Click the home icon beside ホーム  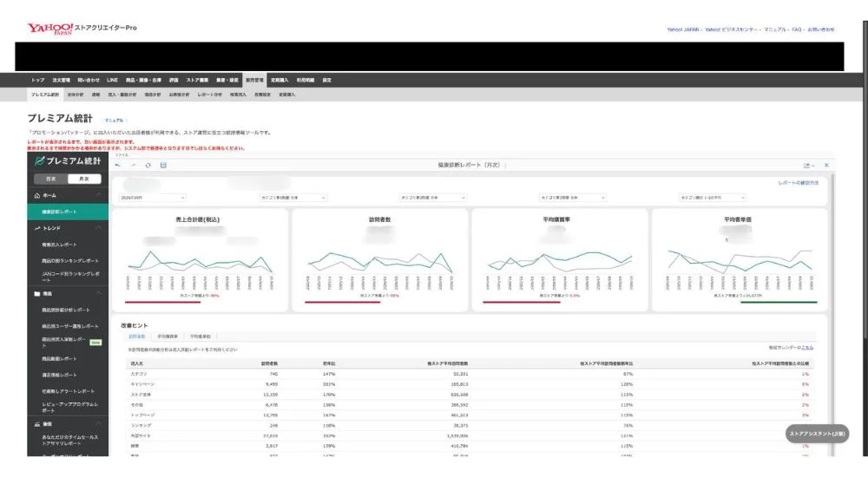tap(37, 195)
